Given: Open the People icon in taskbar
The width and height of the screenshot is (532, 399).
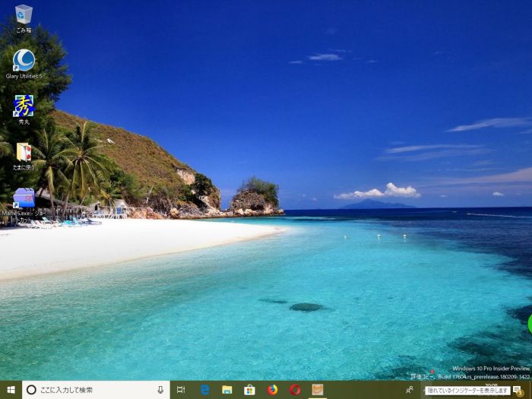Looking at the screenshot, I should [x=410, y=390].
